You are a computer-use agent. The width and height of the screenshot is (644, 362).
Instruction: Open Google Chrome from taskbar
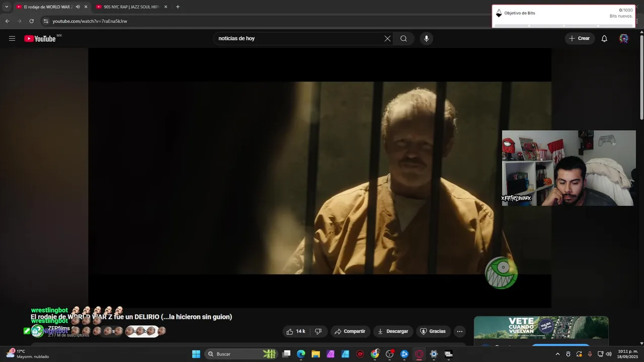pos(375,354)
